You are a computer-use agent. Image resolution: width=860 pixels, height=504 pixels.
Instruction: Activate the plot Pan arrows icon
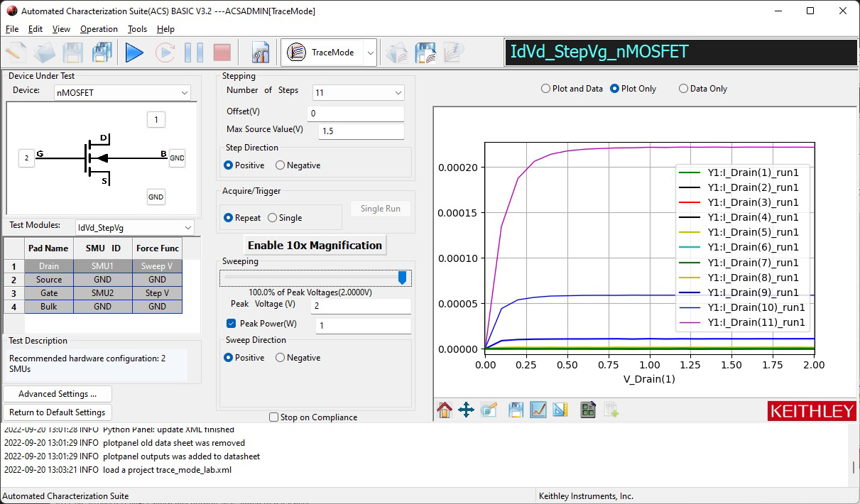coord(466,410)
